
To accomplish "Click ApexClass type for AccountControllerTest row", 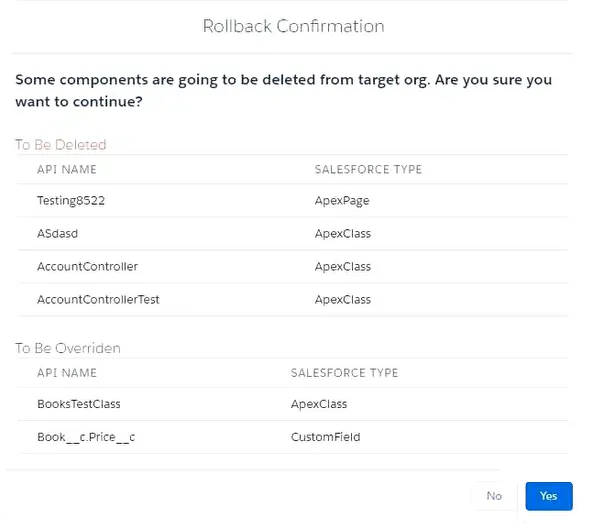I will pos(343,299).
